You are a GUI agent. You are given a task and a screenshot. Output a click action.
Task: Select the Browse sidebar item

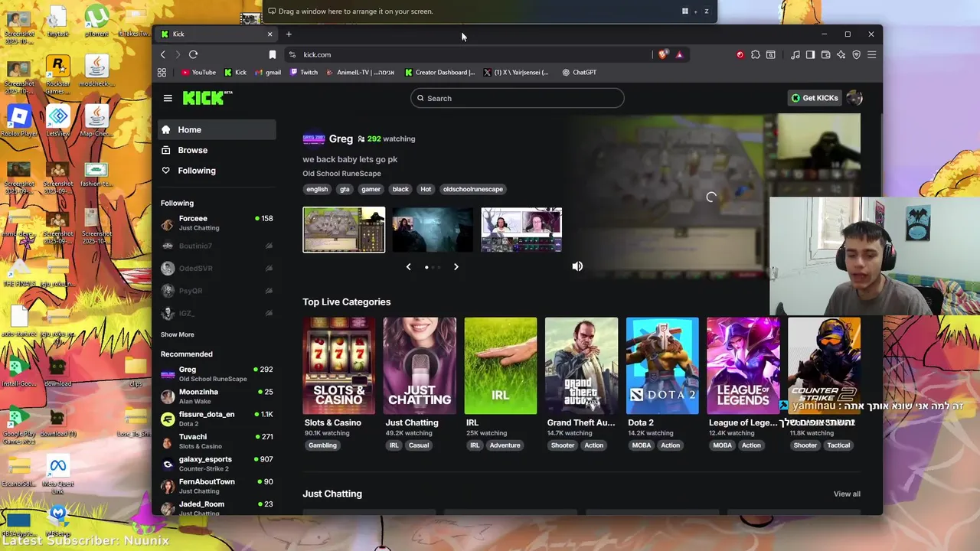(217, 150)
